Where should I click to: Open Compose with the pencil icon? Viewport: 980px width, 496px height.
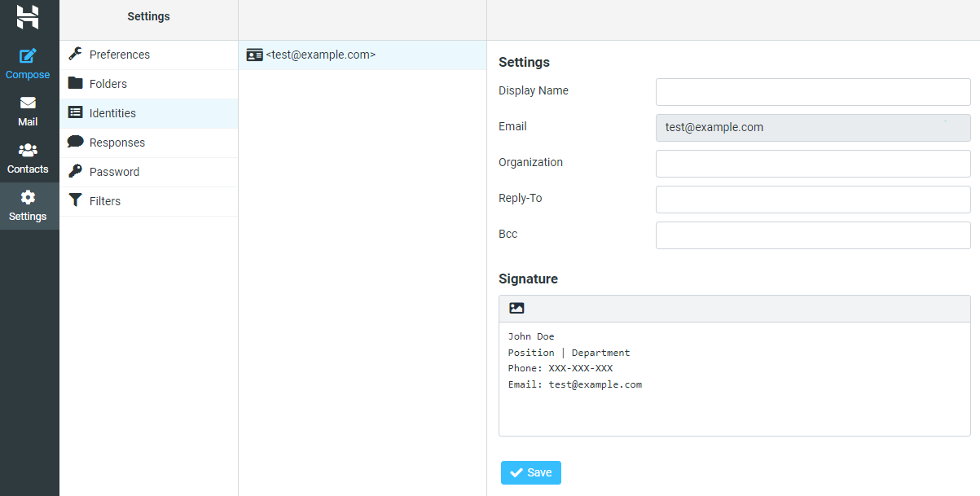coord(28,56)
